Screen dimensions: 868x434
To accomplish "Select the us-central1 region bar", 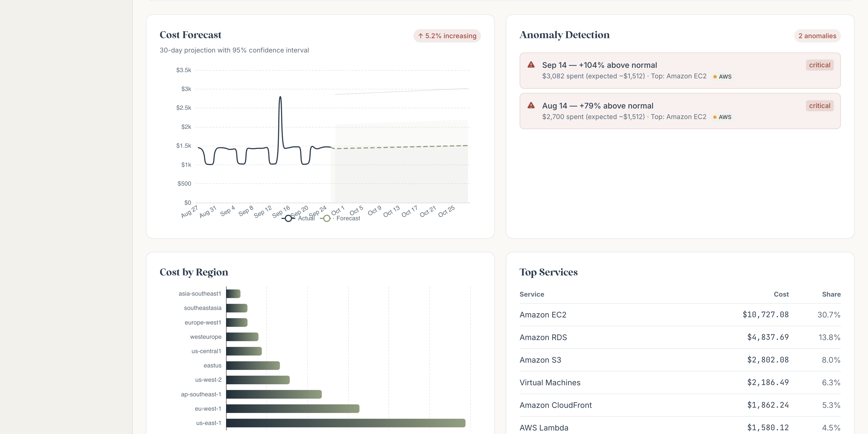I will tap(244, 351).
